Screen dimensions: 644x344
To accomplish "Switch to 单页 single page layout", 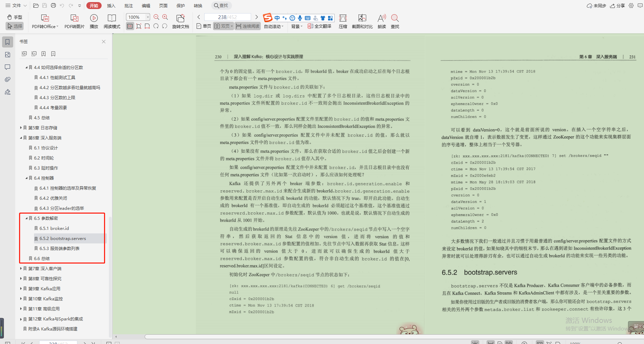I will coord(204,26).
